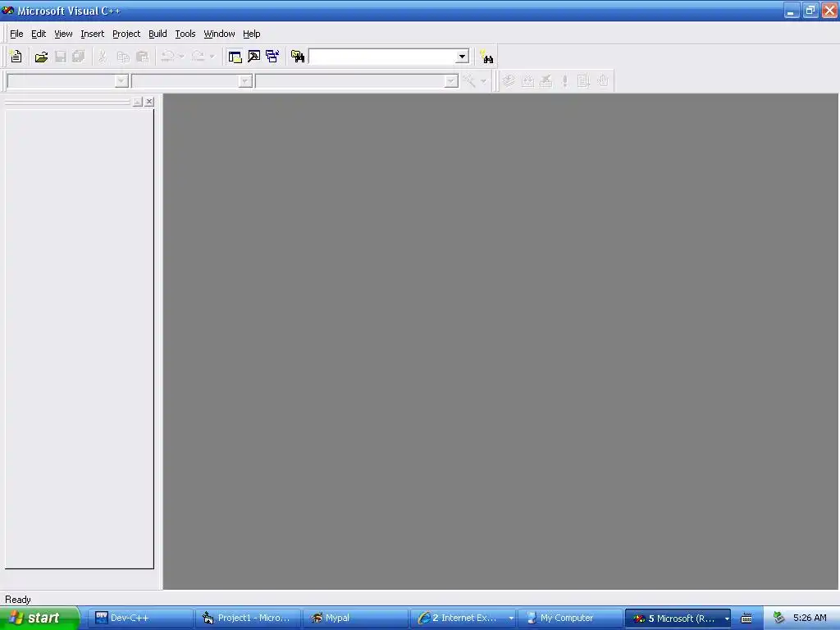Open the Window List icon
This screenshot has height=630, width=840.
click(272, 57)
